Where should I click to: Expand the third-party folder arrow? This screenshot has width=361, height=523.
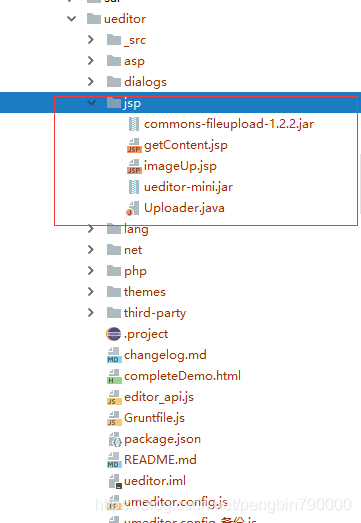coord(91,313)
